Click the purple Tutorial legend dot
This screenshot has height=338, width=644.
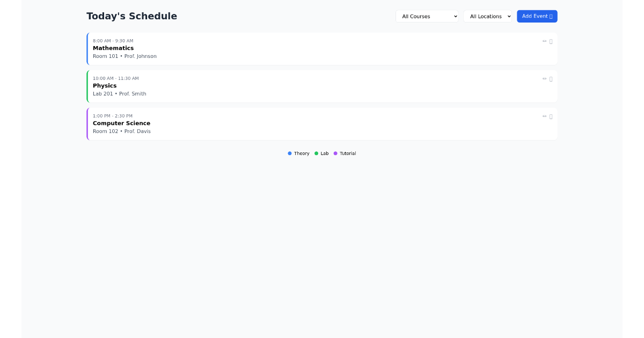tap(335, 153)
